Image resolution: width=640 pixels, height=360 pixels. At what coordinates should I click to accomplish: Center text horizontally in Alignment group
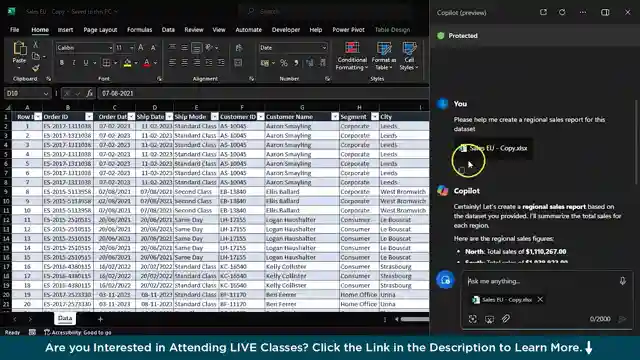coord(184,62)
